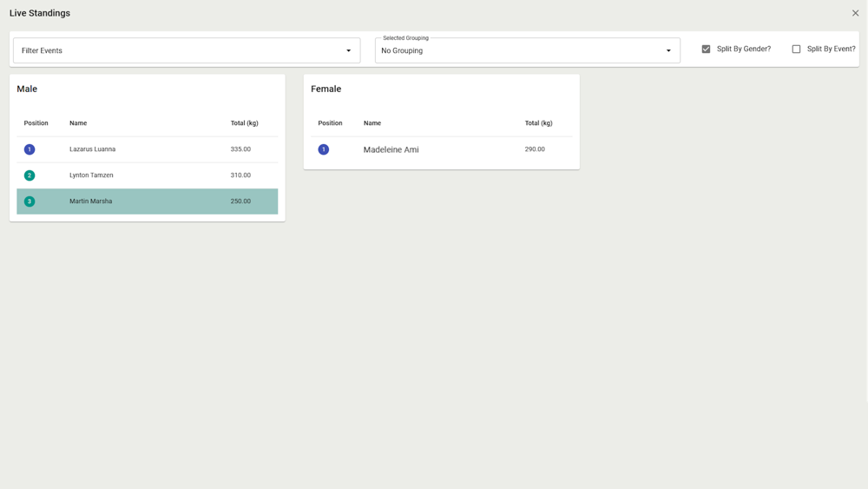
Task: Click the Male table Name header
Action: coord(78,123)
